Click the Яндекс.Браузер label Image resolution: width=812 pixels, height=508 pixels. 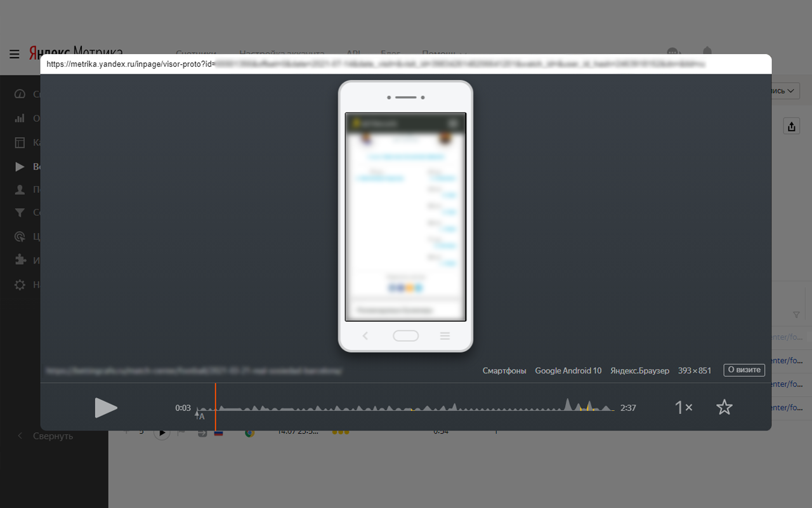(x=639, y=370)
